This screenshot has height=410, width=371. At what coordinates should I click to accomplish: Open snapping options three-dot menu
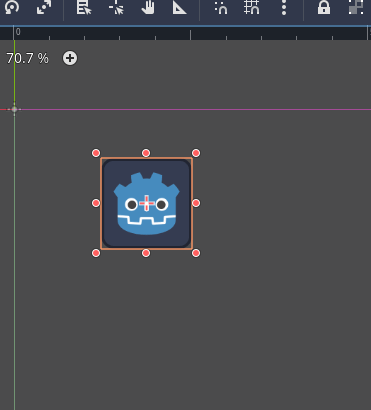(284, 7)
